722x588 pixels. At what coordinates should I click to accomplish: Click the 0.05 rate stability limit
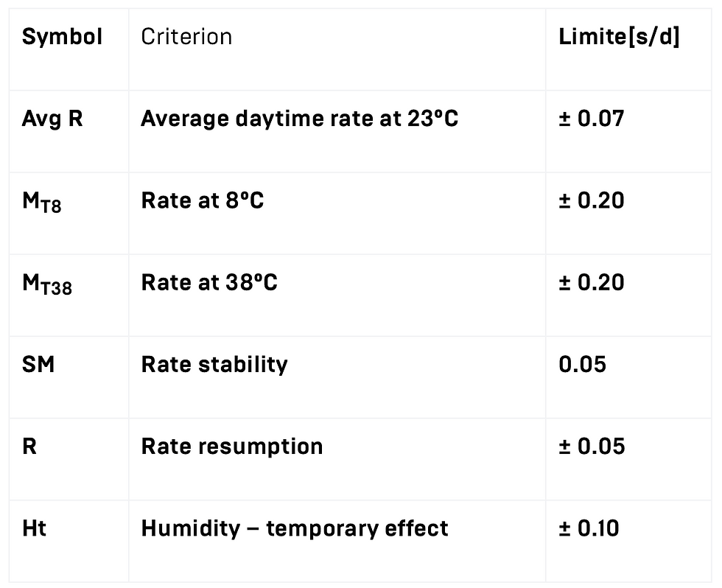pos(583,364)
